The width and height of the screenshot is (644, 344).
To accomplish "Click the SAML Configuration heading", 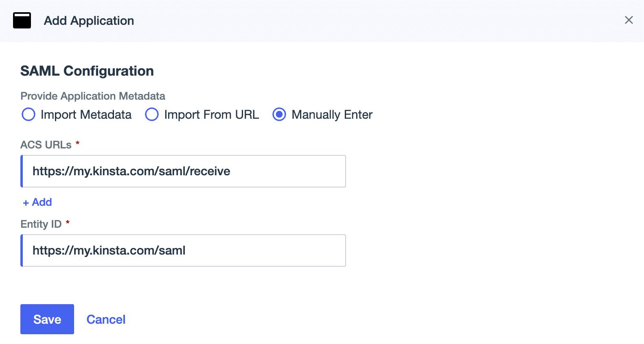I will click(87, 71).
